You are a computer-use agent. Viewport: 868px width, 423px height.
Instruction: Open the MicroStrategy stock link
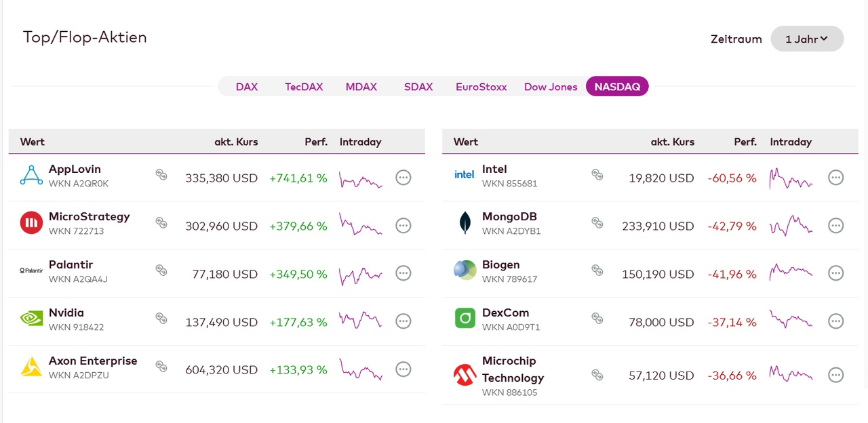(x=90, y=217)
